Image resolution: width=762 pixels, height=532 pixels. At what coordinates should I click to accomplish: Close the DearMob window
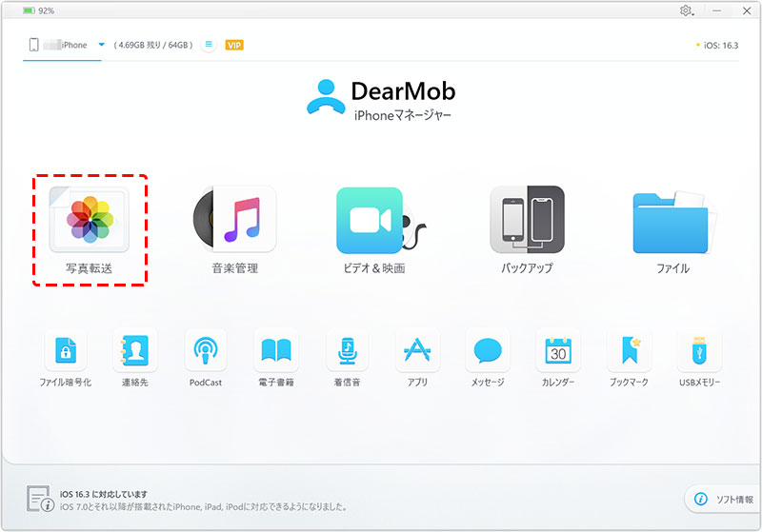click(x=747, y=10)
